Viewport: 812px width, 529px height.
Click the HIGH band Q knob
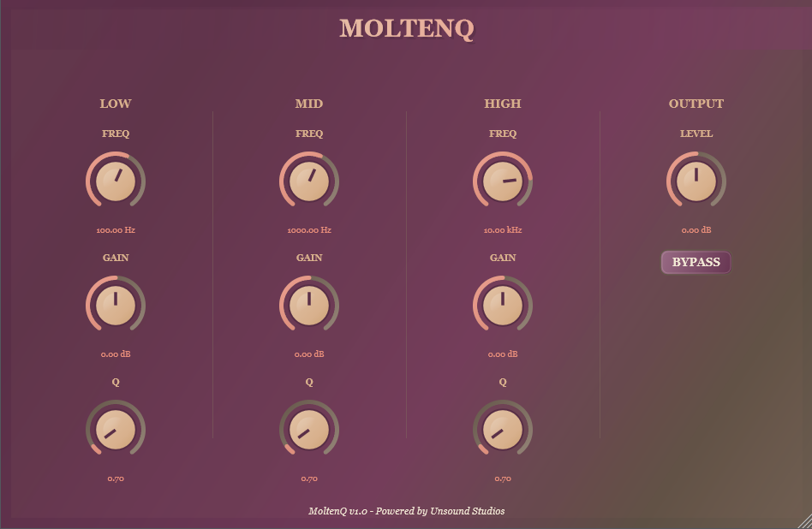(x=503, y=430)
